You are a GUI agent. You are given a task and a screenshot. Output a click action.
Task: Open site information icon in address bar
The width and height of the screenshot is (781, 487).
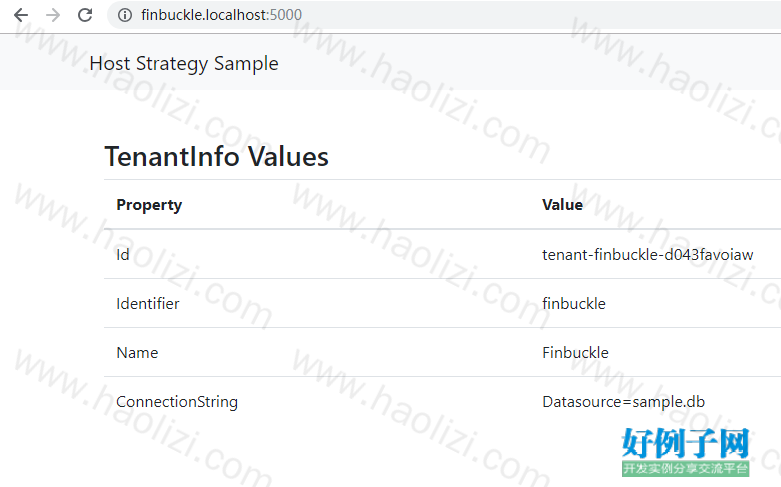coord(125,15)
